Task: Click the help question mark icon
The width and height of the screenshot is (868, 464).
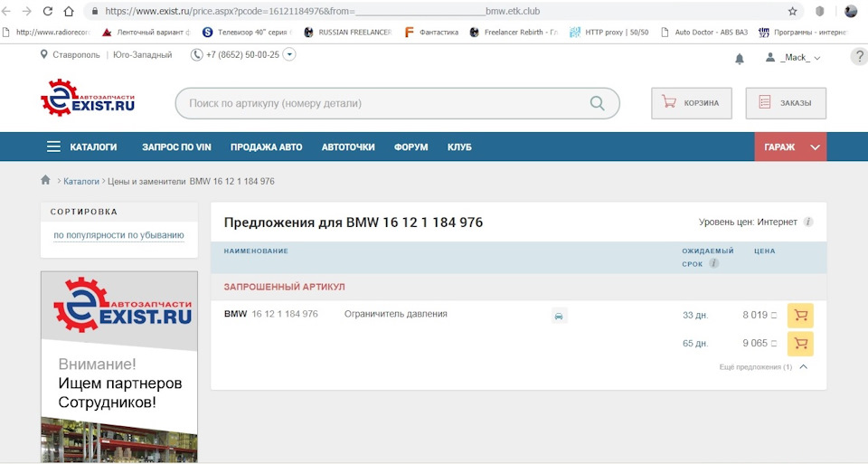Action: click(x=859, y=56)
